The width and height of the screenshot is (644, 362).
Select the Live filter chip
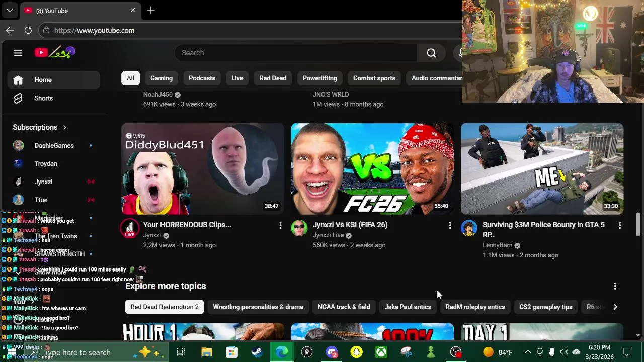pos(237,78)
